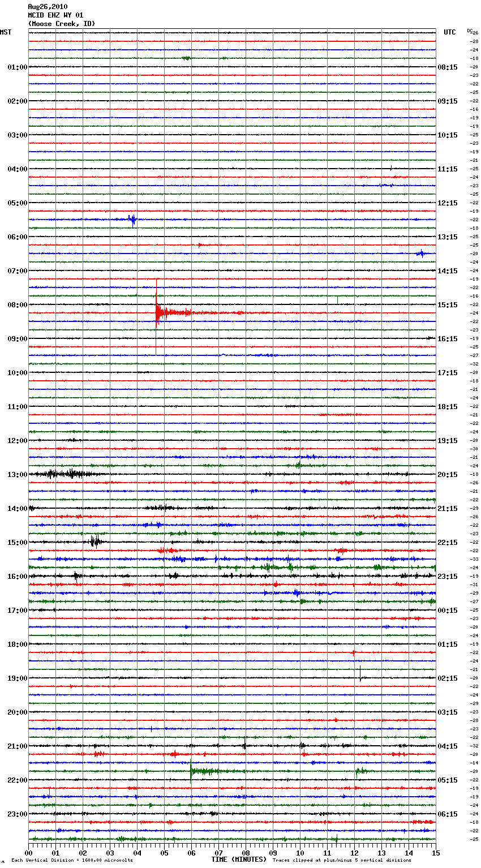Click the Each Vertical Division 1600.00 microvolts note
Screen dimensions: 481x868
[x=72, y=861]
